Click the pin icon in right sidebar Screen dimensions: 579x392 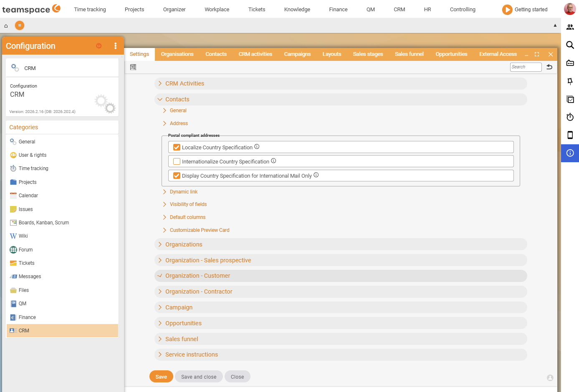(570, 81)
